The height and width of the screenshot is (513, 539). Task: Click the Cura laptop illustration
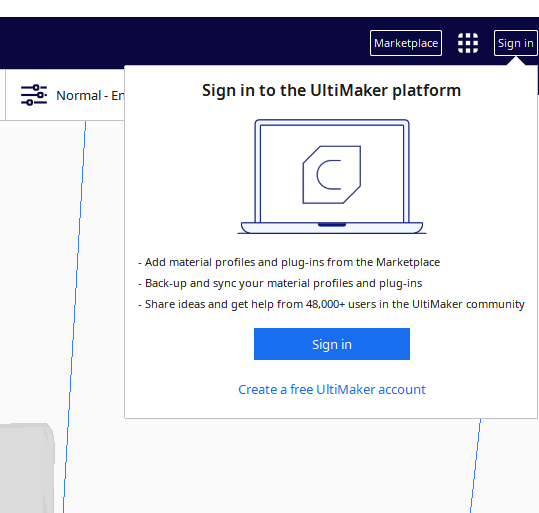(x=332, y=177)
